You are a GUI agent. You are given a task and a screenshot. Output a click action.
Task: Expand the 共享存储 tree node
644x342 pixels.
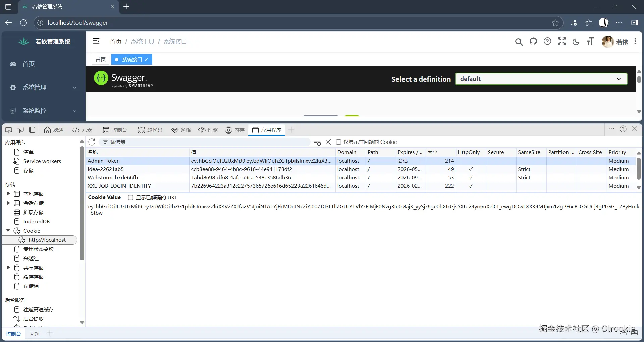click(8, 267)
